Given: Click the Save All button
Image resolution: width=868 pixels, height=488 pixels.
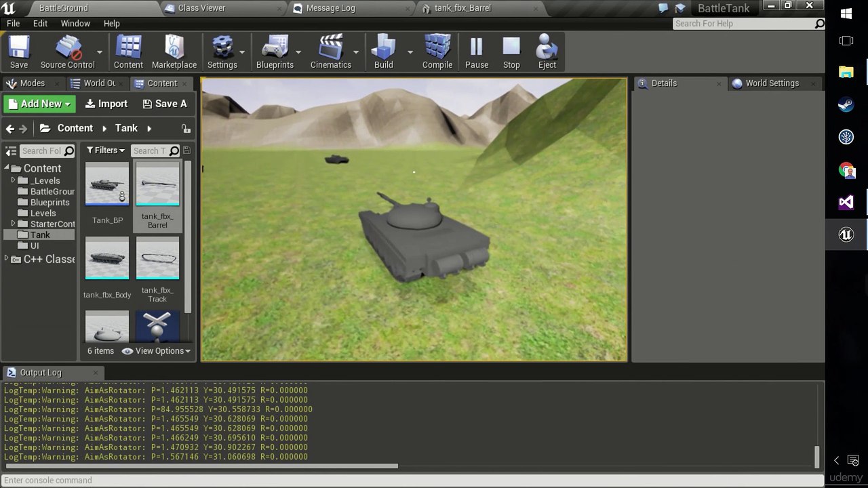Looking at the screenshot, I should [x=165, y=104].
